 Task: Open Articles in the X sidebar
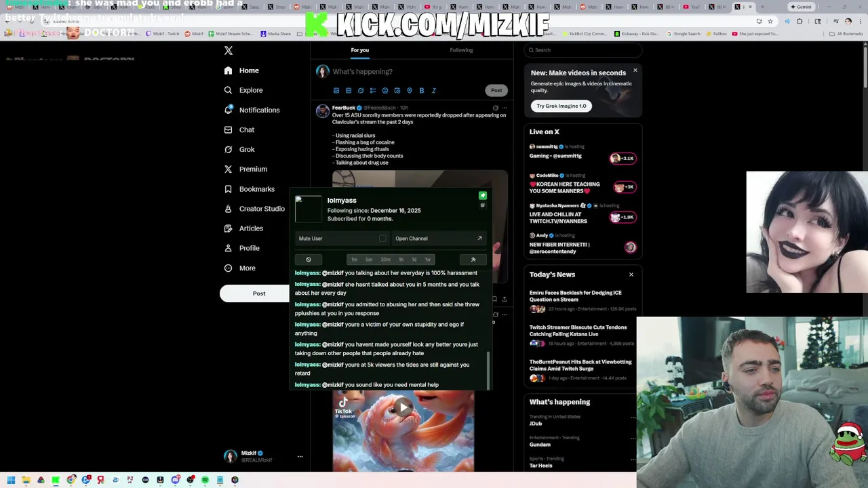[x=243, y=228]
